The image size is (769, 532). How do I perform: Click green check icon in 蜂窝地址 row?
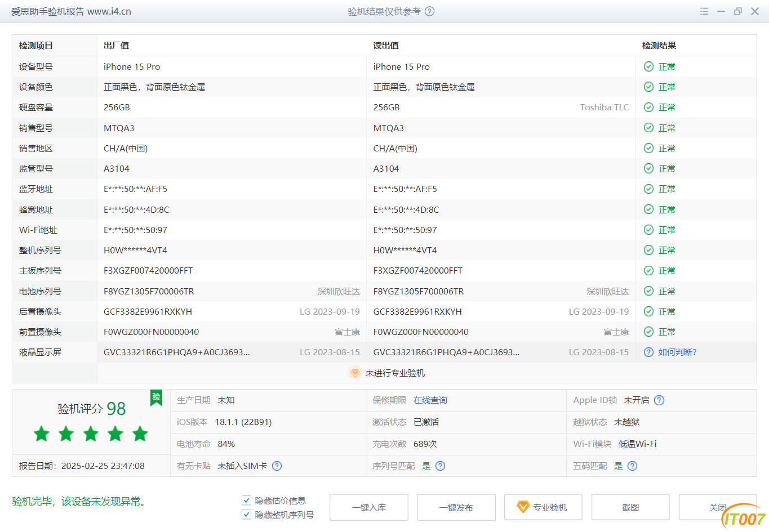648,209
